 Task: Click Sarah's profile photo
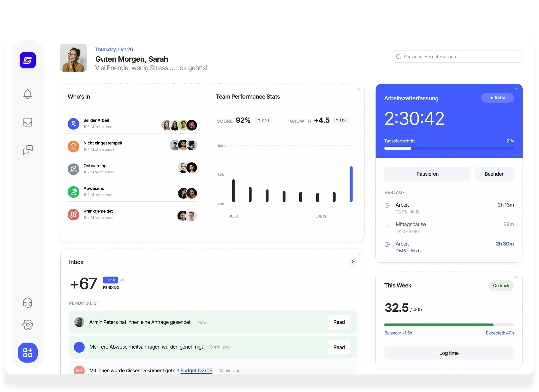(73, 58)
